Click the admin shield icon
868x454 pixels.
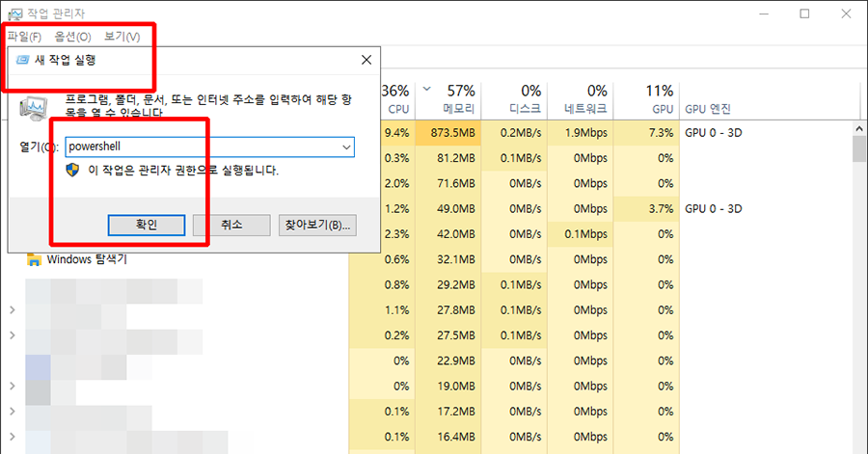(72, 170)
